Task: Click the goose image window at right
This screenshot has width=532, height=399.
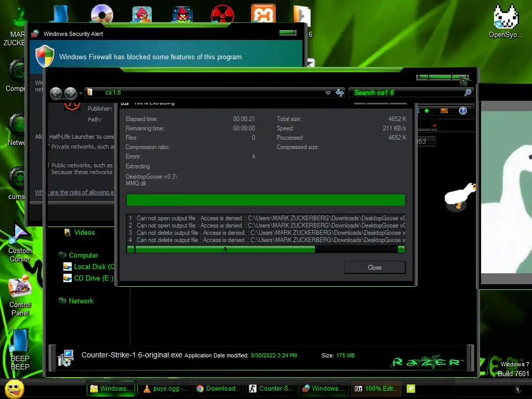Action: [506, 193]
